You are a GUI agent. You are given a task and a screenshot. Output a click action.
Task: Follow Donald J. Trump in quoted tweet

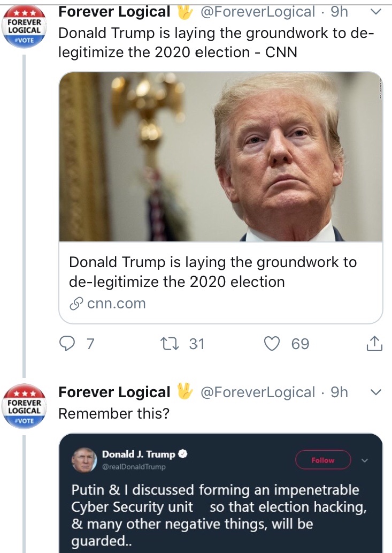[x=322, y=460]
